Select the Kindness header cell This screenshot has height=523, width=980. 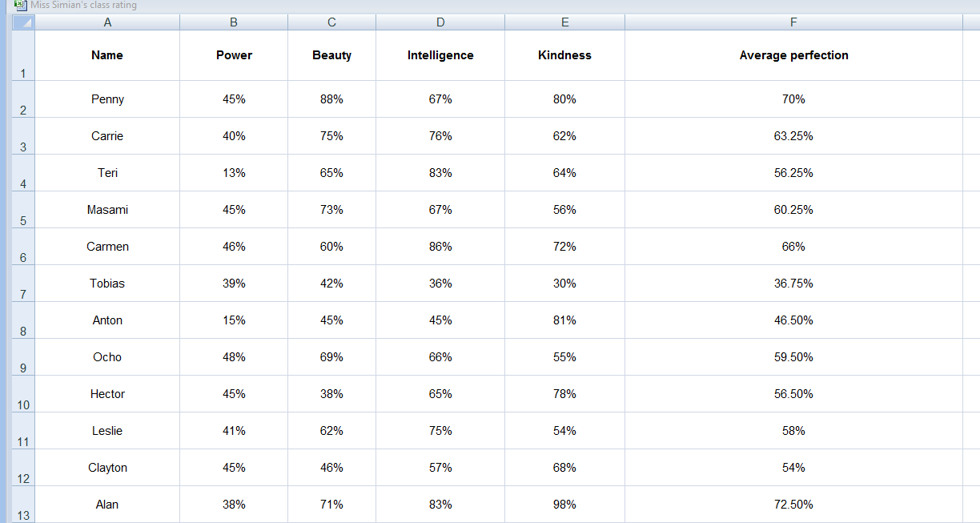(564, 55)
